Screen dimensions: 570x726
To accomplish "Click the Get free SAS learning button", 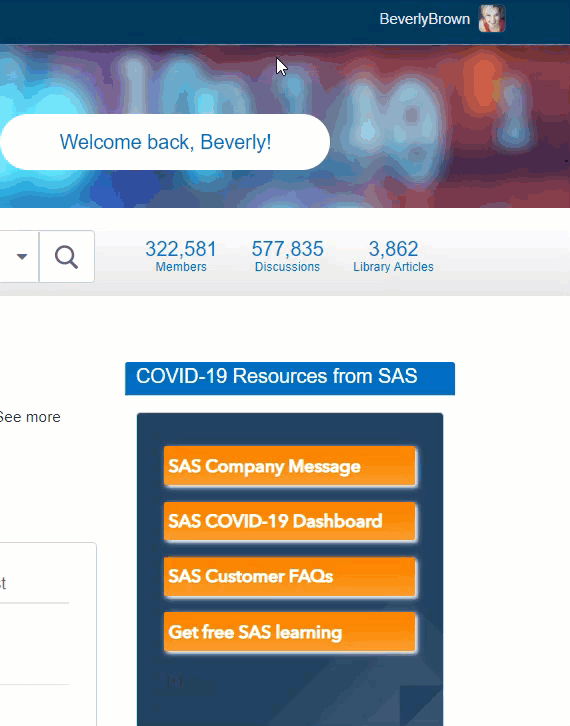I will click(290, 632).
